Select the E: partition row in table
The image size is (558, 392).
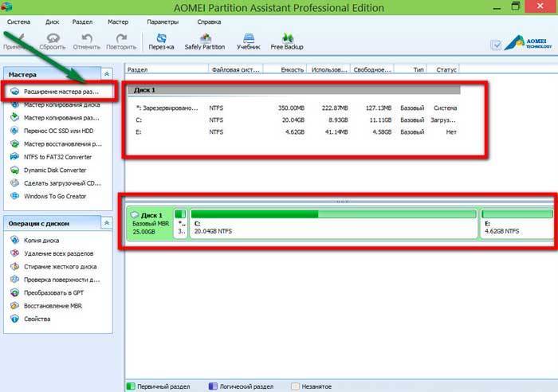coord(295,132)
